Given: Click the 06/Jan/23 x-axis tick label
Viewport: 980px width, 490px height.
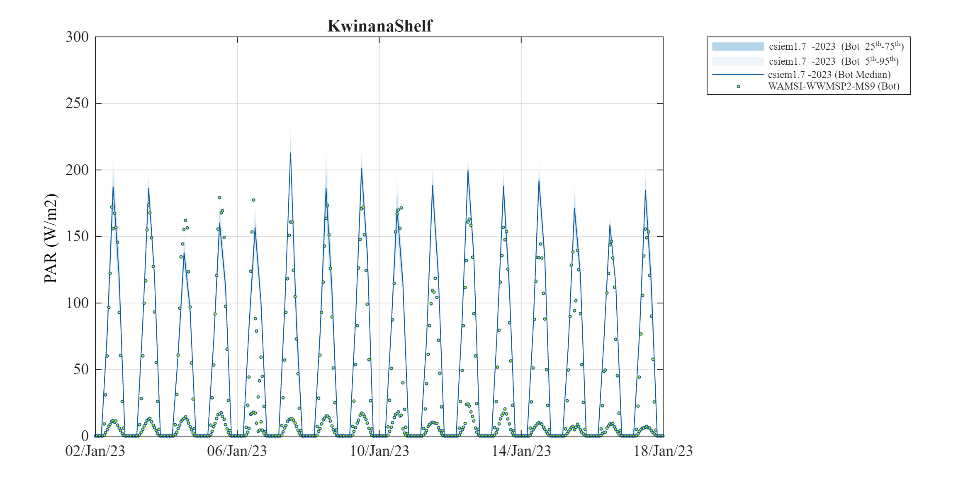Looking at the screenshot, I should [x=237, y=451].
